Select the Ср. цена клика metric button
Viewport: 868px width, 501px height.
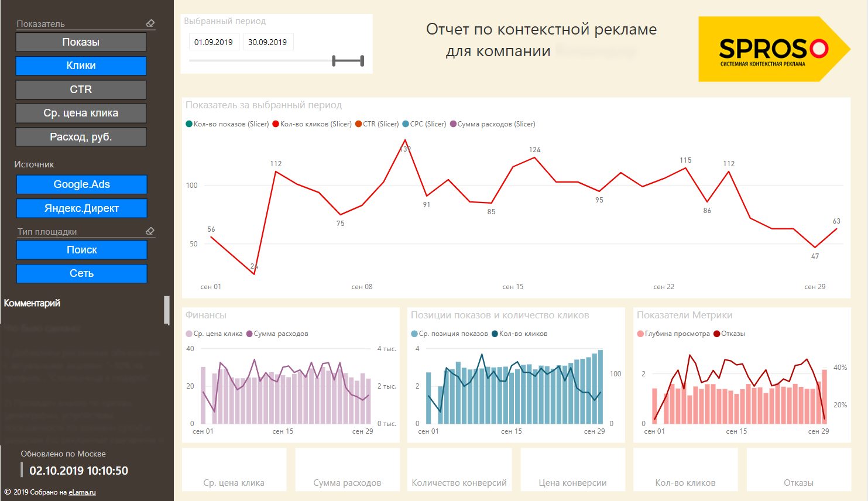pyautogui.click(x=81, y=113)
